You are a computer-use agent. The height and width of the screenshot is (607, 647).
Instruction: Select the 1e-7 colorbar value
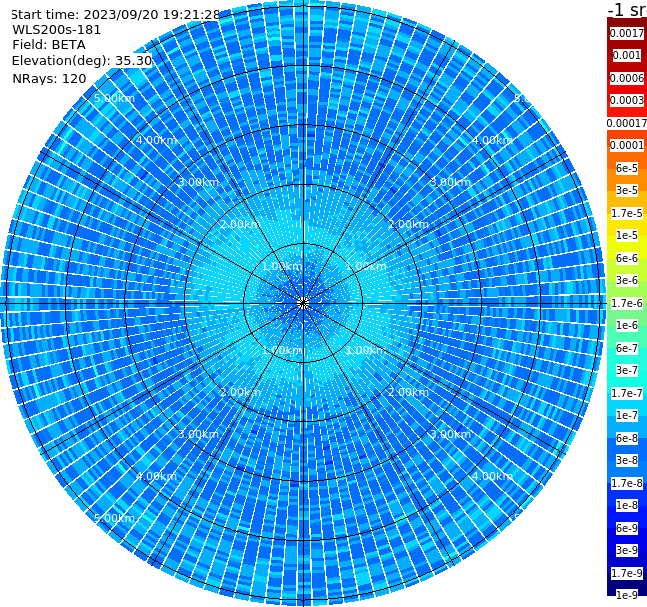[x=627, y=415]
